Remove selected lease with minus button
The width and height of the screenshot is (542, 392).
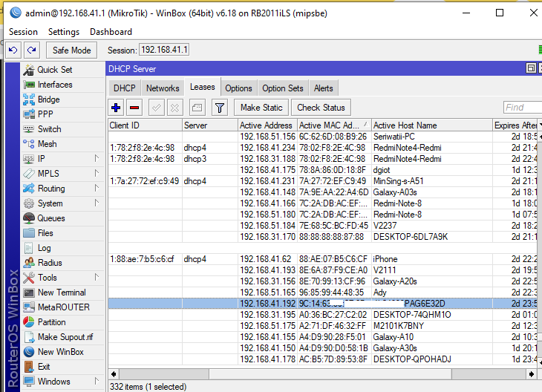134,108
